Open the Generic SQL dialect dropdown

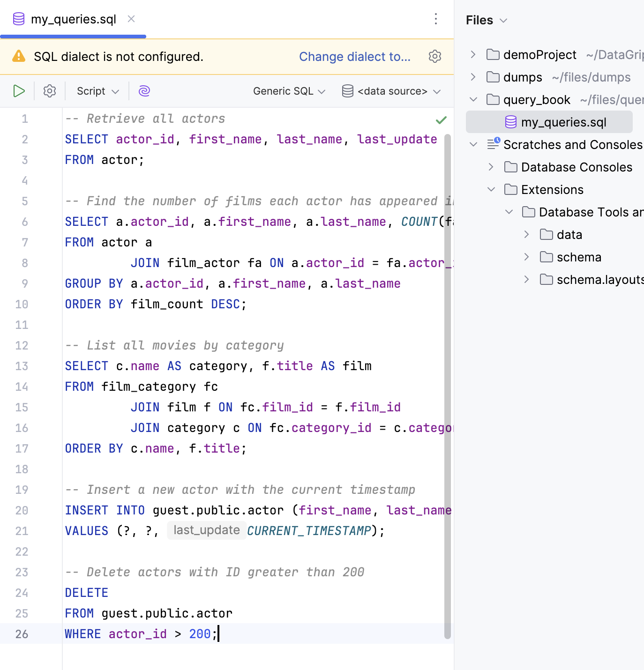[289, 91]
